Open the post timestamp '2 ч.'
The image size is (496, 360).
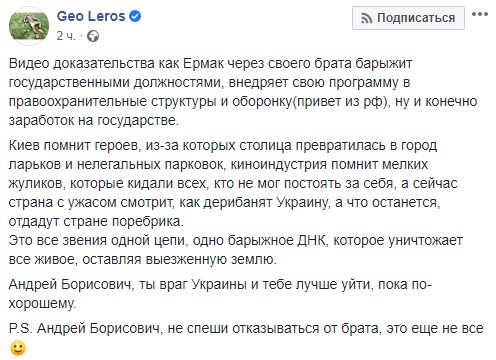(x=66, y=36)
